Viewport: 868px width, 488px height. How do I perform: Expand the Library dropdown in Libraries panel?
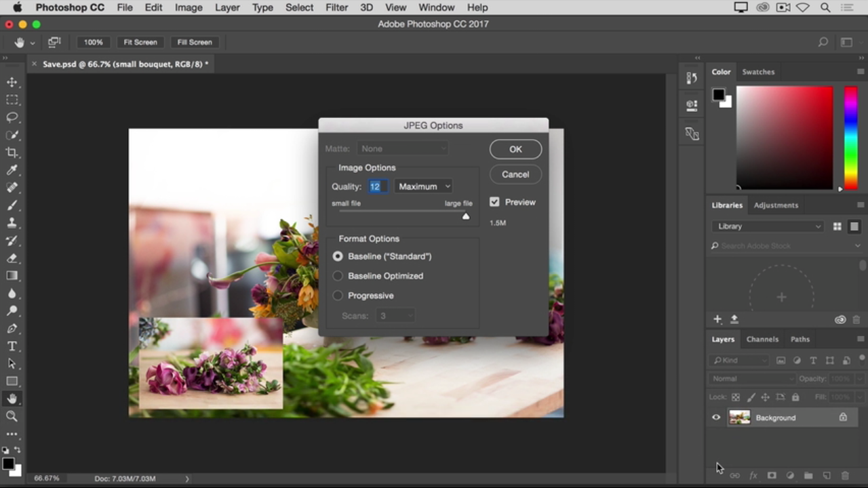coord(768,226)
